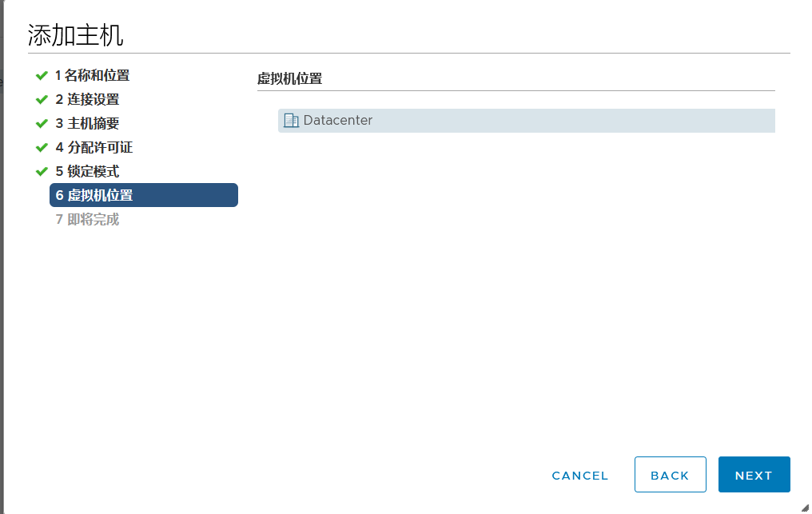The height and width of the screenshot is (514, 812).
Task: Click the Datacenter building icon
Action: point(291,121)
